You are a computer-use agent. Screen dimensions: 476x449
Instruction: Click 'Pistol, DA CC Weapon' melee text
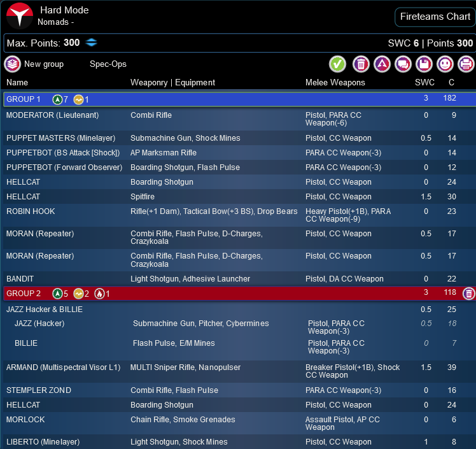(x=344, y=279)
